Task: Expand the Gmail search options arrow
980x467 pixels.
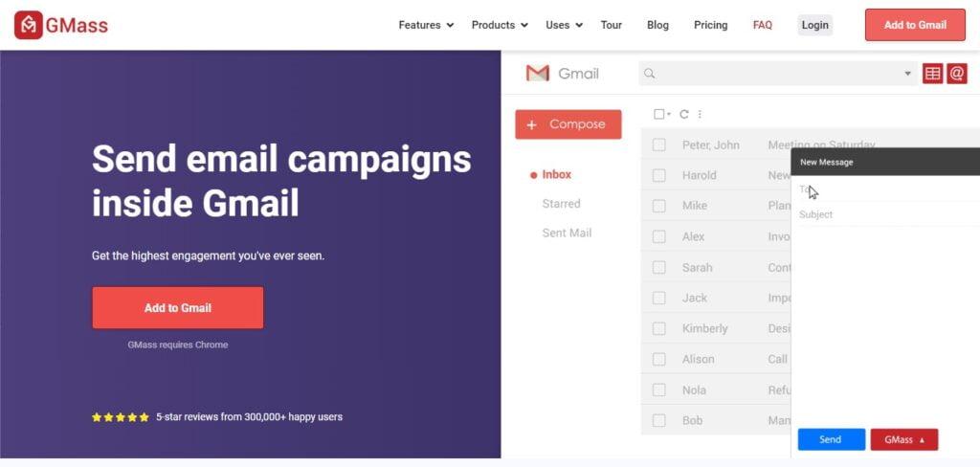Action: [907, 74]
